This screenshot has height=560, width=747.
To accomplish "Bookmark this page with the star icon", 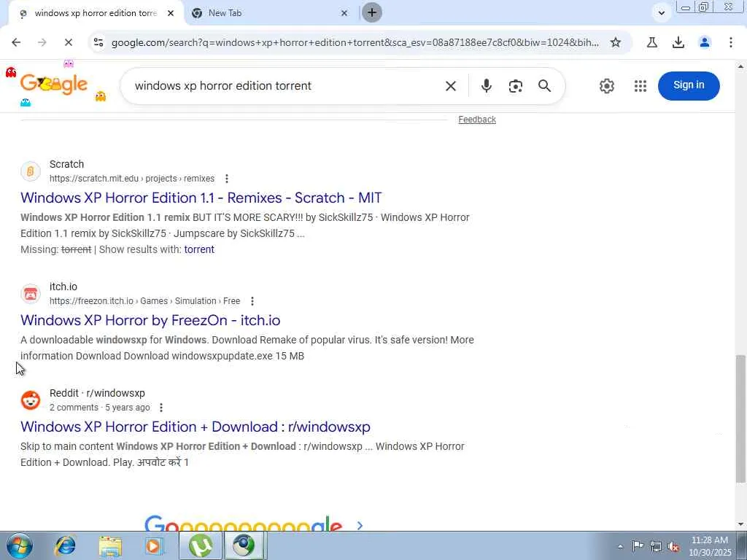I will [x=616, y=42].
